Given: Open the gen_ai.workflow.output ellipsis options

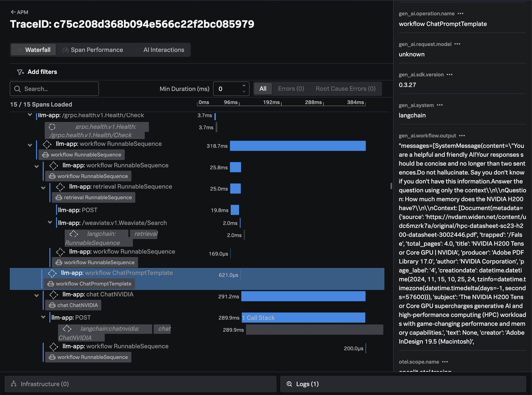Looking at the screenshot, I should click(x=462, y=136).
